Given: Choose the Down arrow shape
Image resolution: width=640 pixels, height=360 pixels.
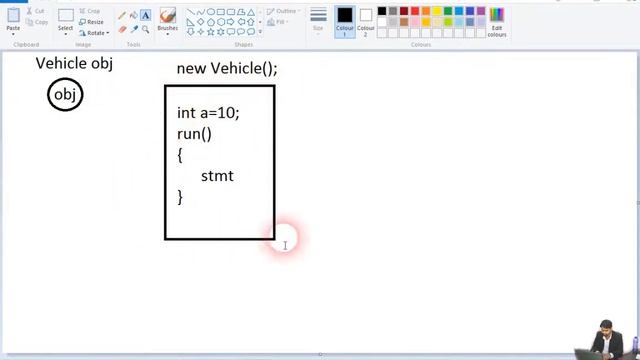Looking at the screenshot, I should pyautogui.click(x=191, y=32).
